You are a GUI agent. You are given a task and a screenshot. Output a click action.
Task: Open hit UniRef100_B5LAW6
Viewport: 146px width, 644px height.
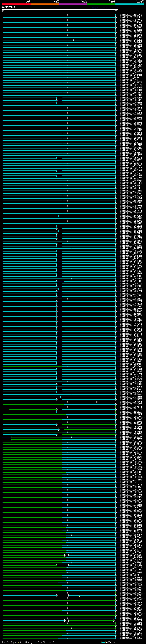131,25
